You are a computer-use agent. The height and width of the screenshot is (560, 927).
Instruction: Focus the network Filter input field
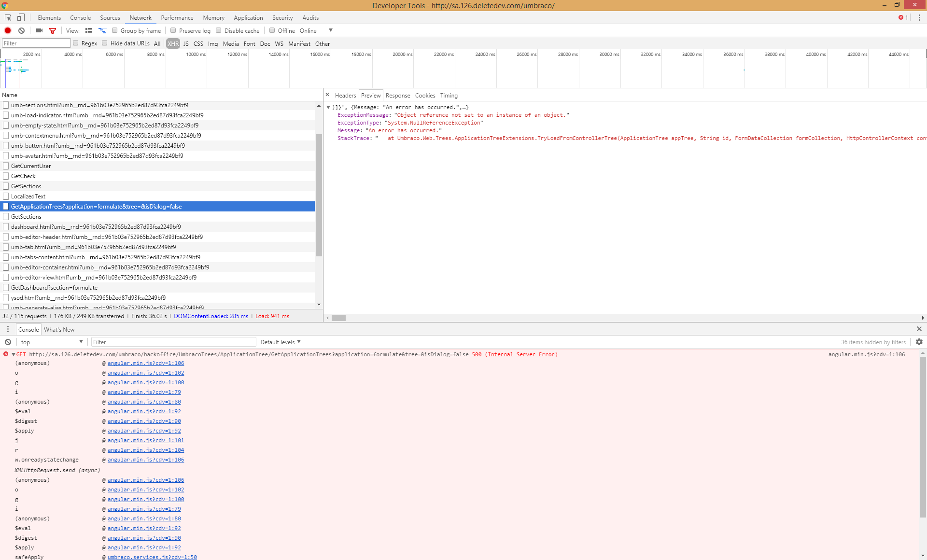(x=37, y=43)
